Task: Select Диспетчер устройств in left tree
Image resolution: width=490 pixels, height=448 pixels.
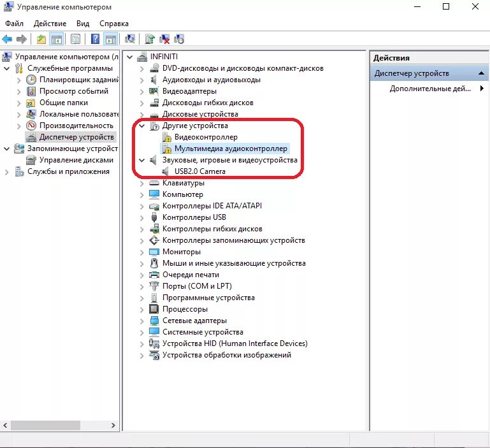Action: pos(76,137)
